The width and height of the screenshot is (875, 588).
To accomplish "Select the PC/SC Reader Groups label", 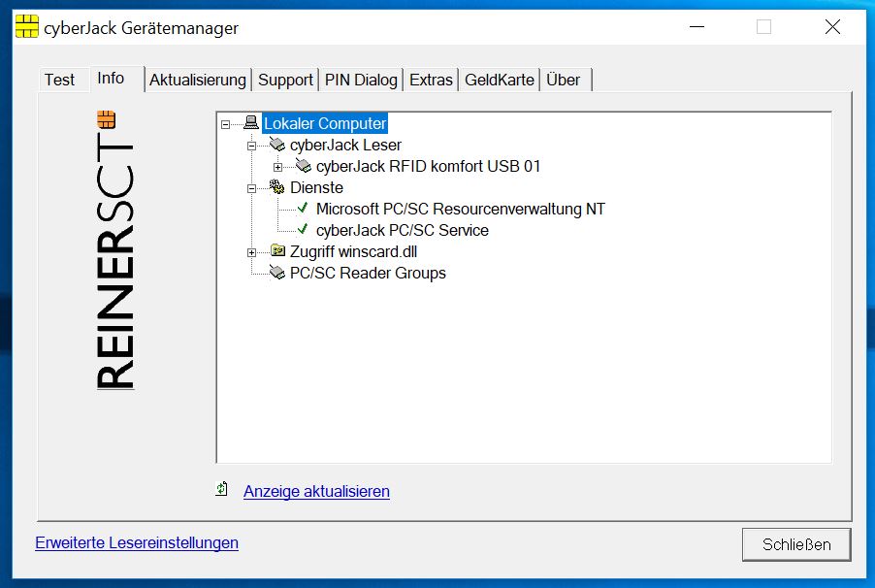I will pos(368,273).
